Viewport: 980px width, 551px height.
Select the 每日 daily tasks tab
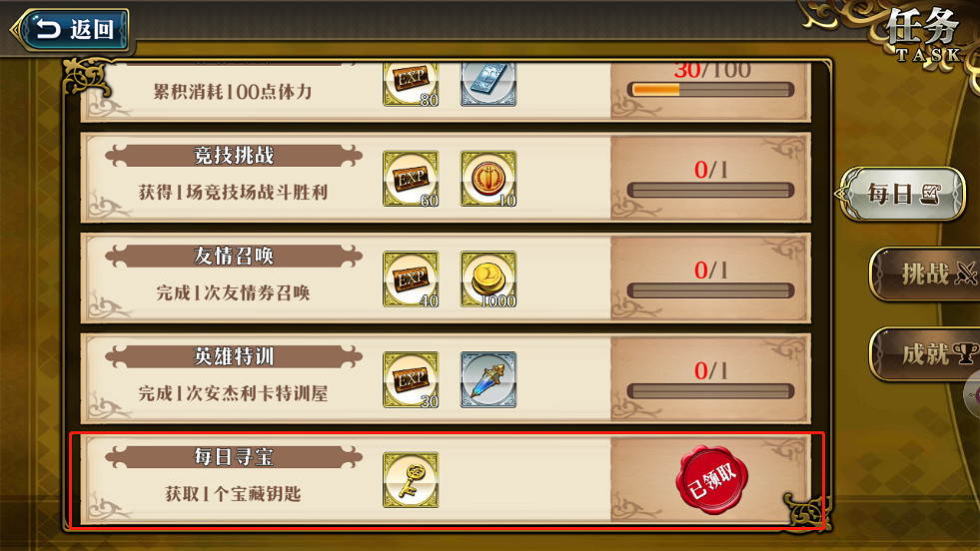click(x=902, y=194)
